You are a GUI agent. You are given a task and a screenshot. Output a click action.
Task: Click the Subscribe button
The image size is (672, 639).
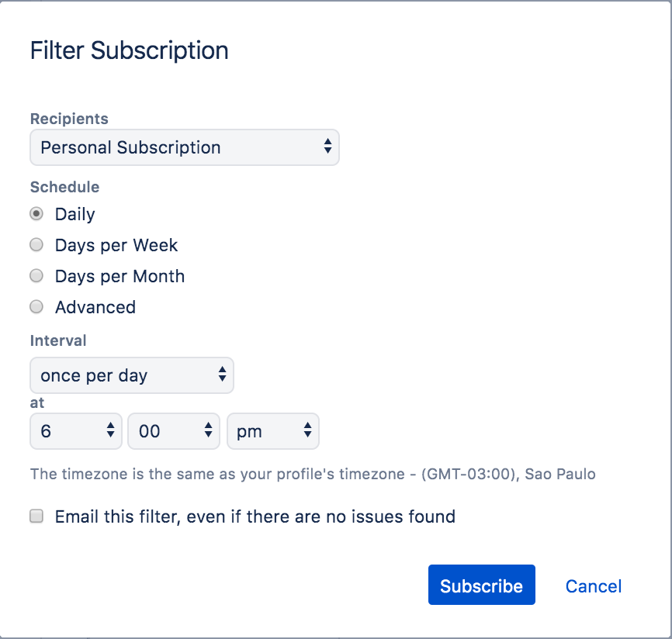coord(481,585)
